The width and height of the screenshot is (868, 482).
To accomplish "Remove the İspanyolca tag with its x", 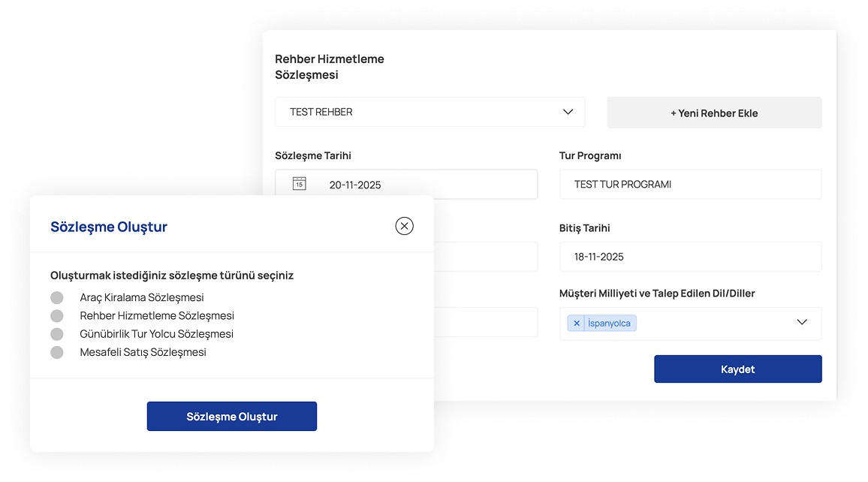I will (577, 324).
